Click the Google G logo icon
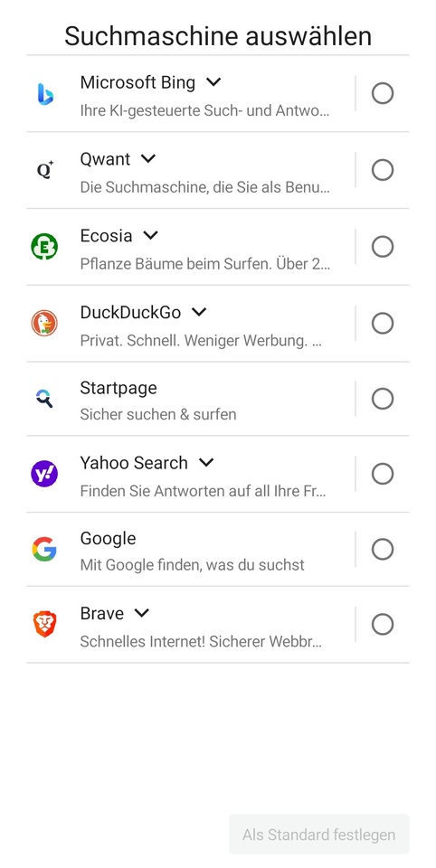436x868 pixels. [44, 549]
